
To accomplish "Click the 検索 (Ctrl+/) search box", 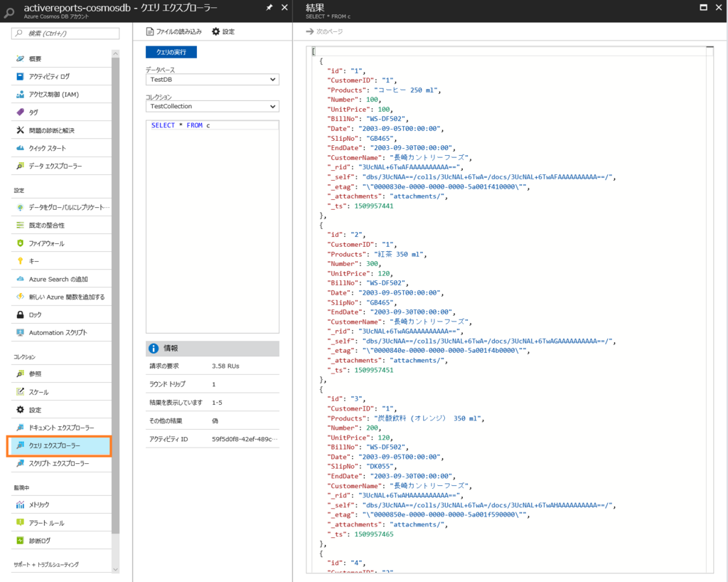I will coord(65,33).
